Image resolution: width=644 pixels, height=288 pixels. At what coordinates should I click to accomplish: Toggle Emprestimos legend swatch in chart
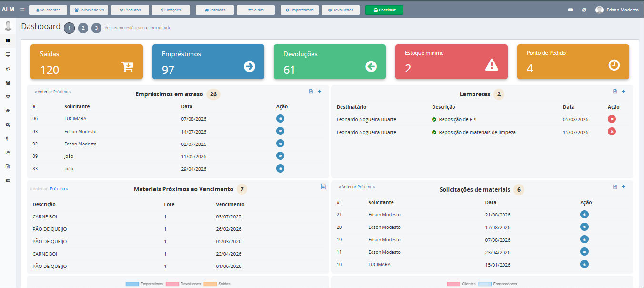pyautogui.click(x=132, y=284)
